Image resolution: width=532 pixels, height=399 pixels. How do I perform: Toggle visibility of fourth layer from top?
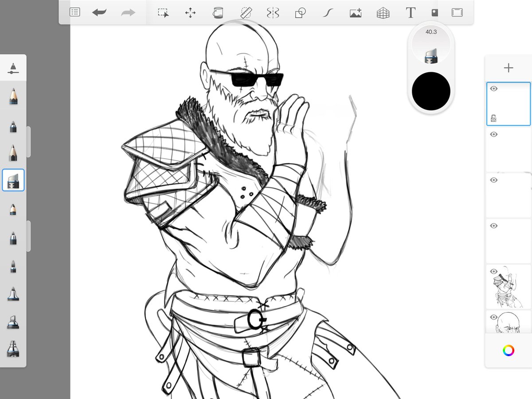pos(494,226)
